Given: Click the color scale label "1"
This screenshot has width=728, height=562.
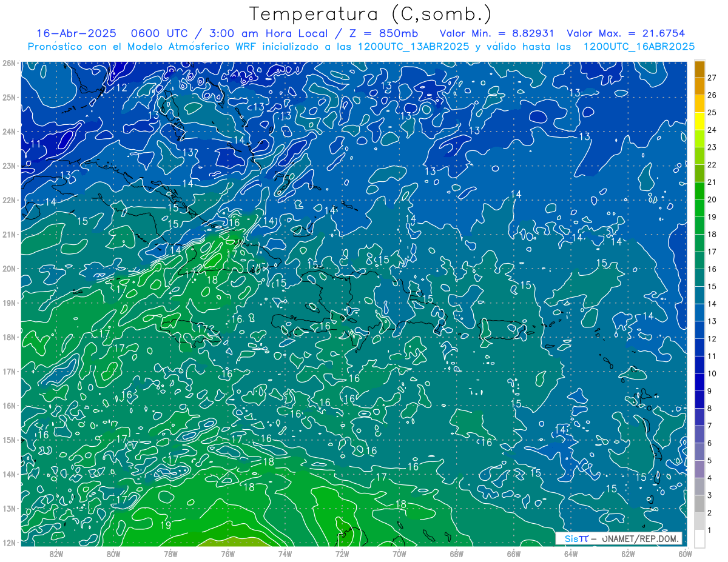Looking at the screenshot, I should pyautogui.click(x=710, y=530).
